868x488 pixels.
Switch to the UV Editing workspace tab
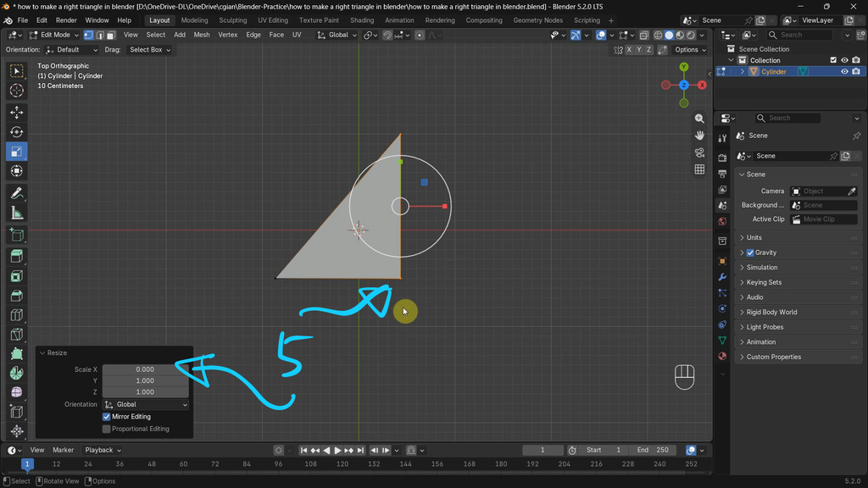click(273, 20)
